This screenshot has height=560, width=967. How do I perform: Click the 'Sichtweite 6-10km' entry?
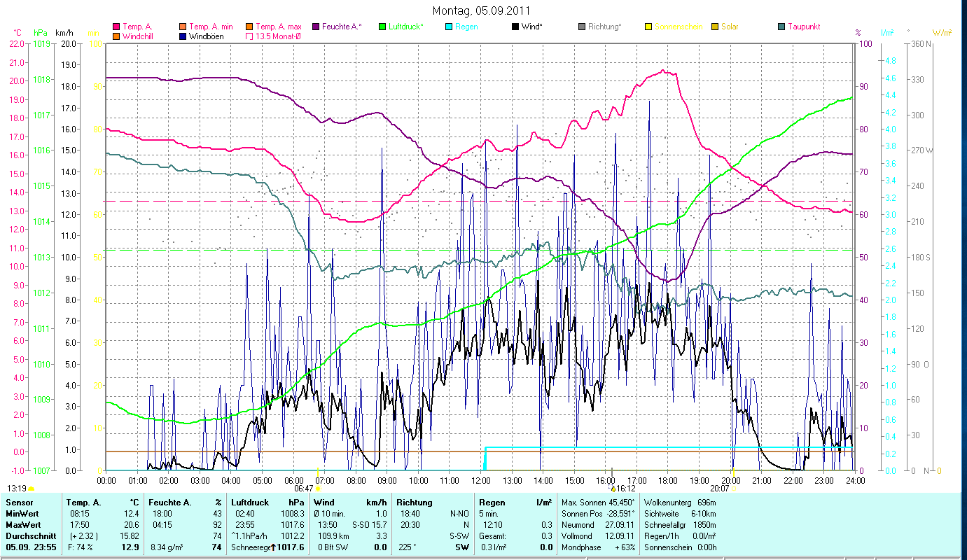(679, 513)
